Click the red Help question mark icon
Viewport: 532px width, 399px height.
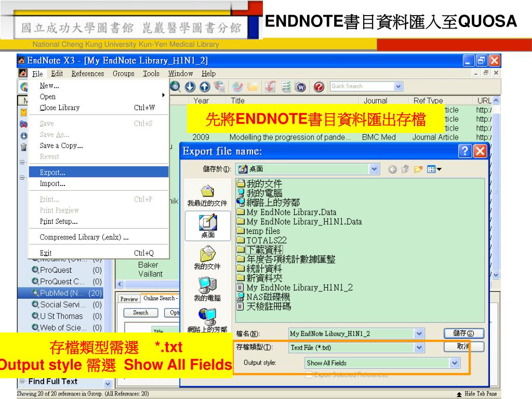[318, 87]
